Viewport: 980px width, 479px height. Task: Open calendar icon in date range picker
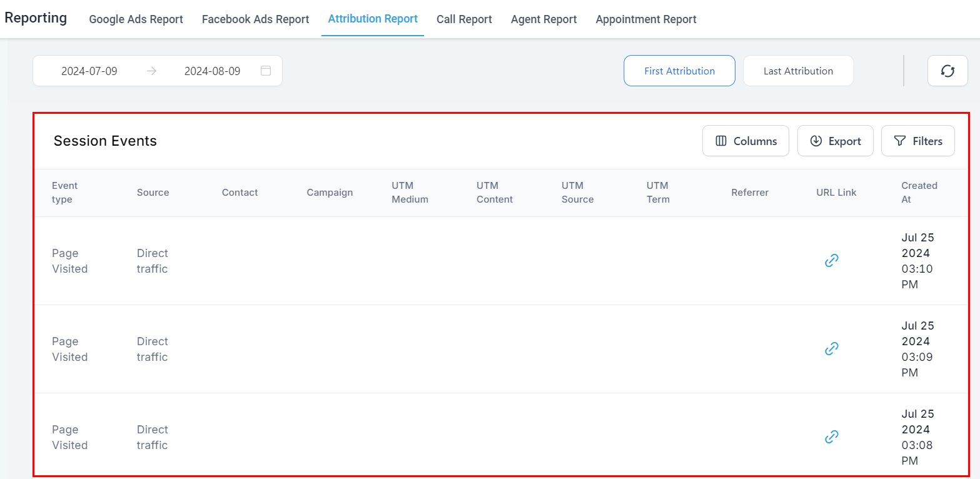[266, 71]
